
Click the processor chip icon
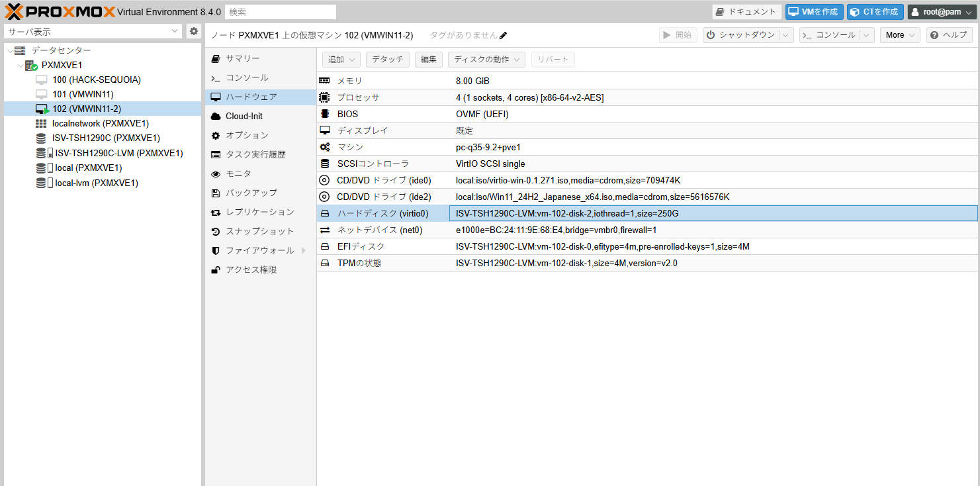(324, 97)
